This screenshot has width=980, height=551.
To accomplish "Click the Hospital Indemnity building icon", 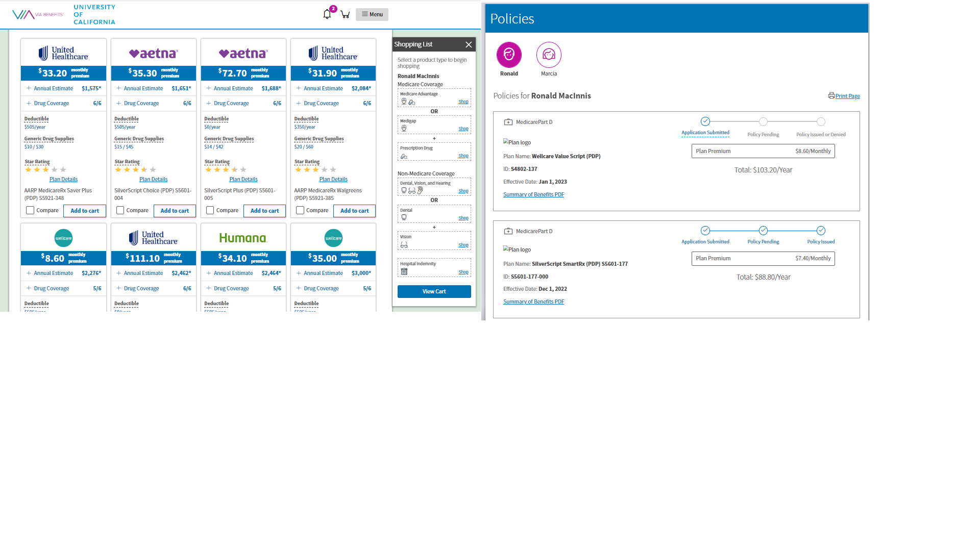I will tap(404, 271).
